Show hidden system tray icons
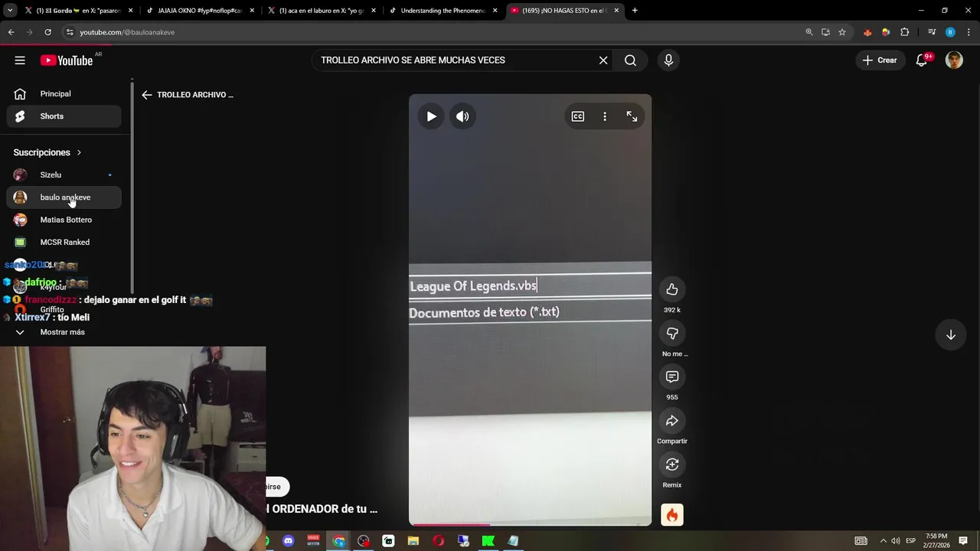 883,541
